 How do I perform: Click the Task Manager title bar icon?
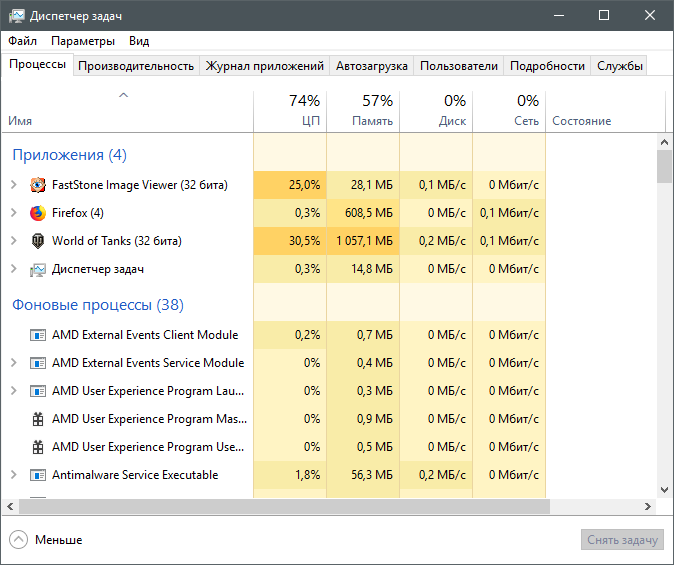(15, 16)
